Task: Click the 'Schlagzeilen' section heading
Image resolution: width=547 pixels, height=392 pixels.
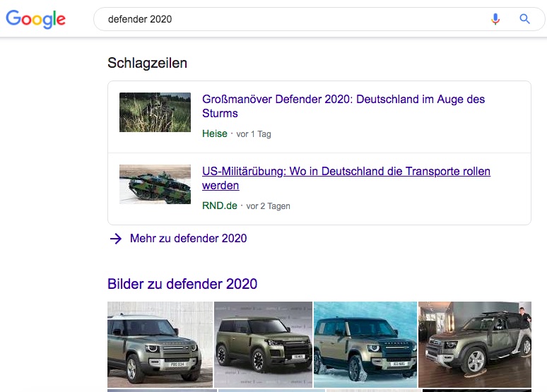Action: tap(147, 63)
